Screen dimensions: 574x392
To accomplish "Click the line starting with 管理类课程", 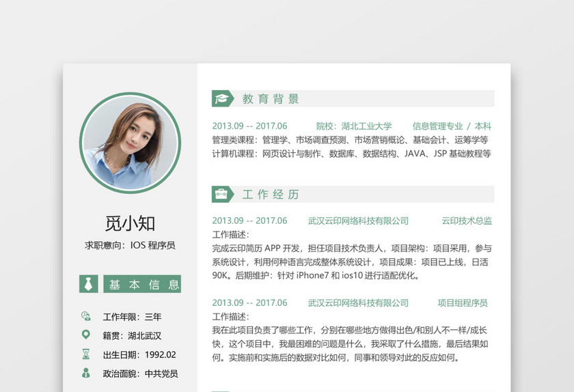I will point(351,140).
